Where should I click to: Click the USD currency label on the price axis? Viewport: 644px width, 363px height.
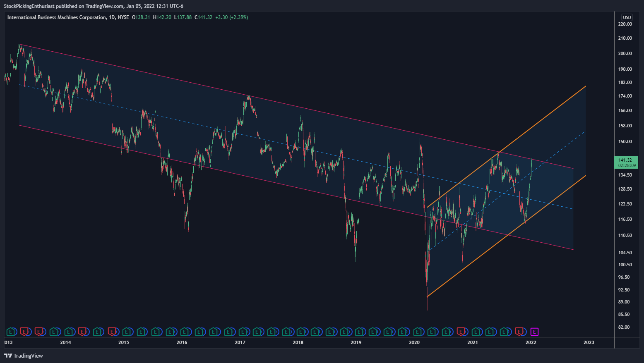click(x=627, y=17)
